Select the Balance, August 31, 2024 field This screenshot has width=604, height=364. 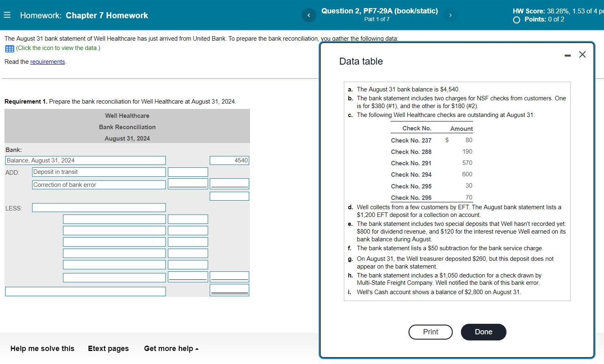click(x=85, y=160)
